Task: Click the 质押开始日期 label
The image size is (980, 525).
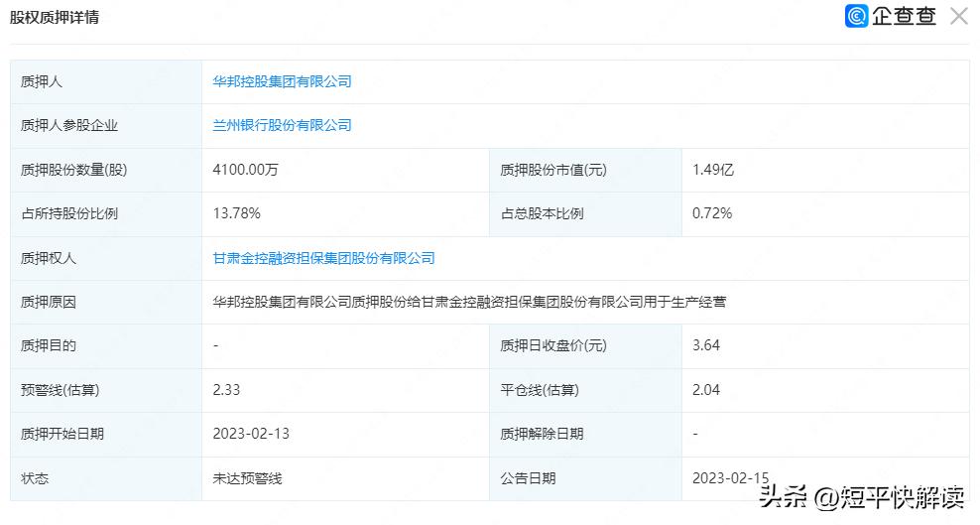Action: [61, 433]
